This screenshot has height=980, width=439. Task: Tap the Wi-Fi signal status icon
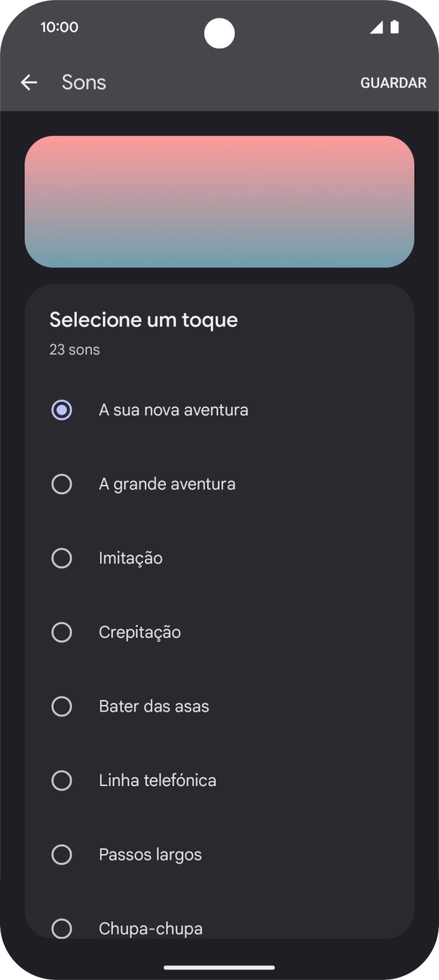click(x=377, y=27)
